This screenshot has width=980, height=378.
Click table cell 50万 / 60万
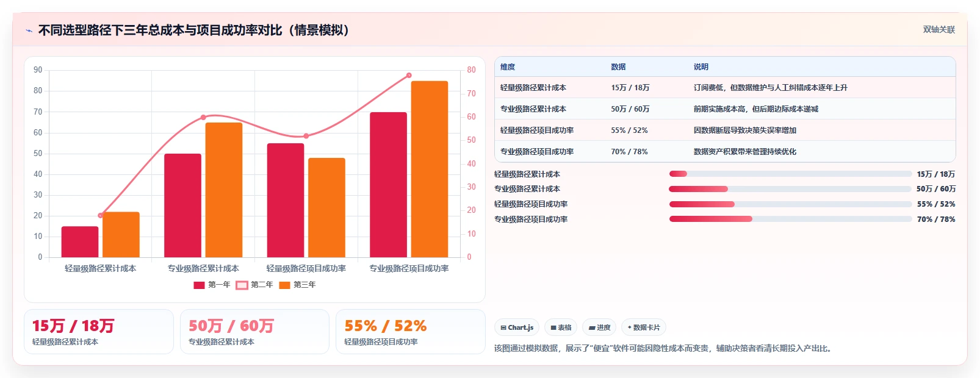point(630,109)
